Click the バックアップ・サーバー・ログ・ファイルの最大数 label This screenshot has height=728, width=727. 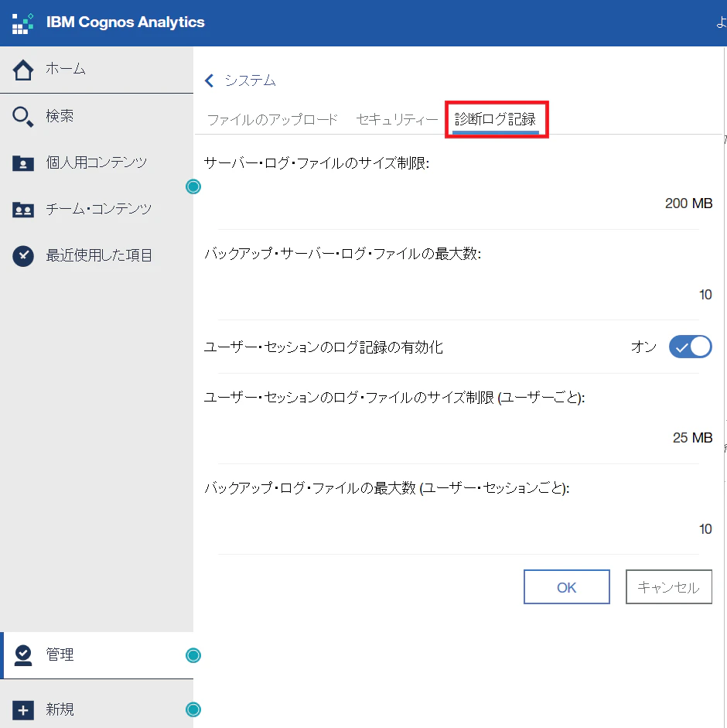(343, 254)
